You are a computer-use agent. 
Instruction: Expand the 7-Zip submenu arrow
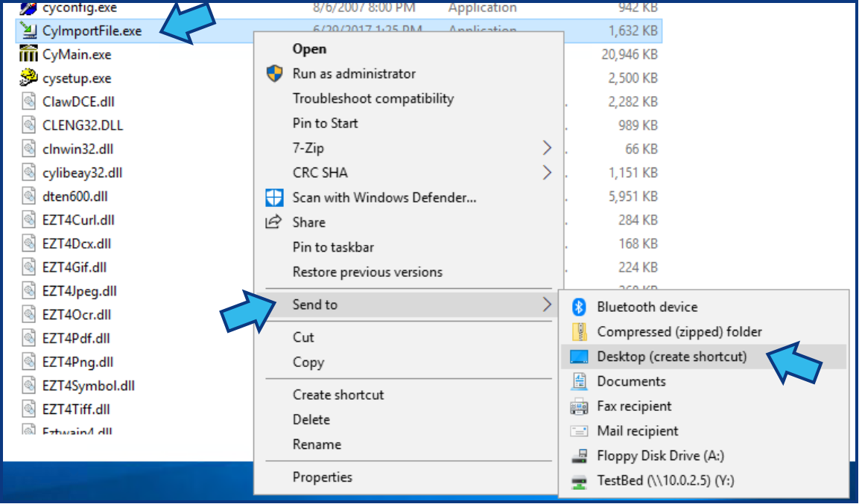pos(547,147)
